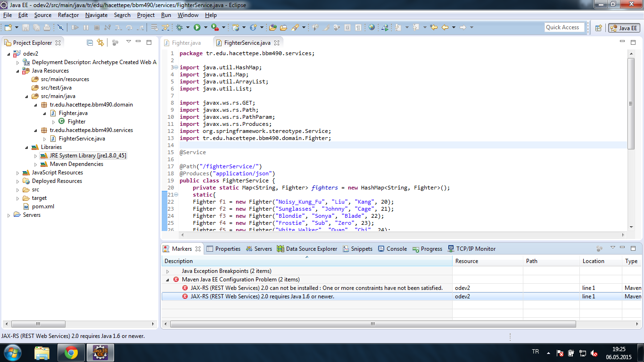Click the Location column header
Screen dimensions: 644x362
601,261
